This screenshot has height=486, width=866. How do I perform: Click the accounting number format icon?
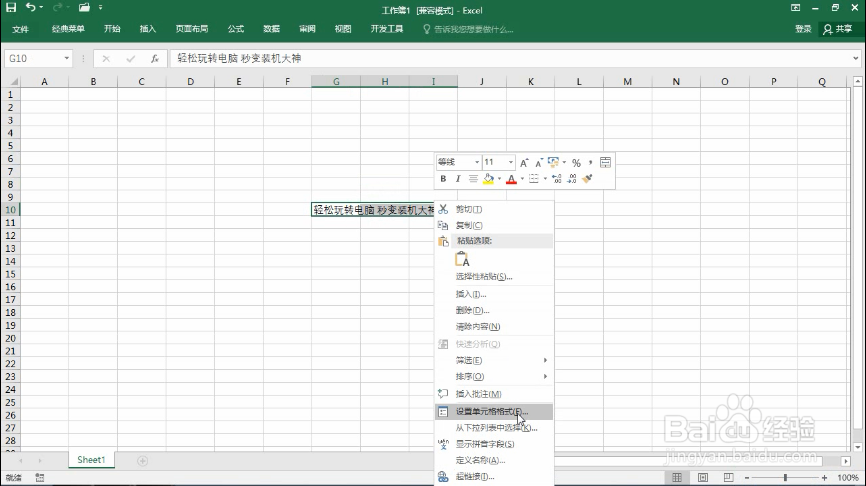[553, 162]
